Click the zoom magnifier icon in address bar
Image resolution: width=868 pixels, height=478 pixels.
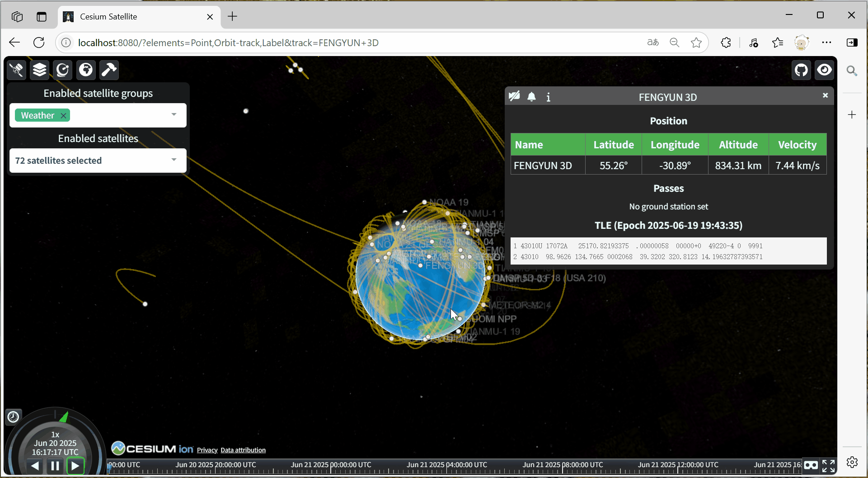(x=675, y=43)
